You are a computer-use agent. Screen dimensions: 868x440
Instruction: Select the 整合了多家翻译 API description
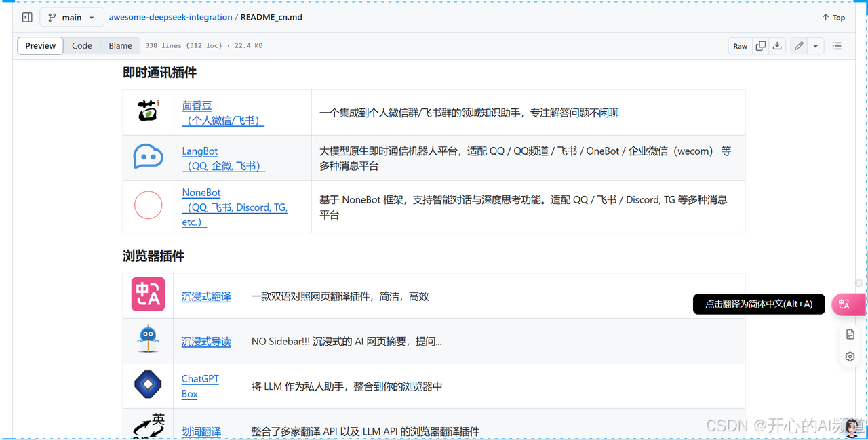coord(366,432)
